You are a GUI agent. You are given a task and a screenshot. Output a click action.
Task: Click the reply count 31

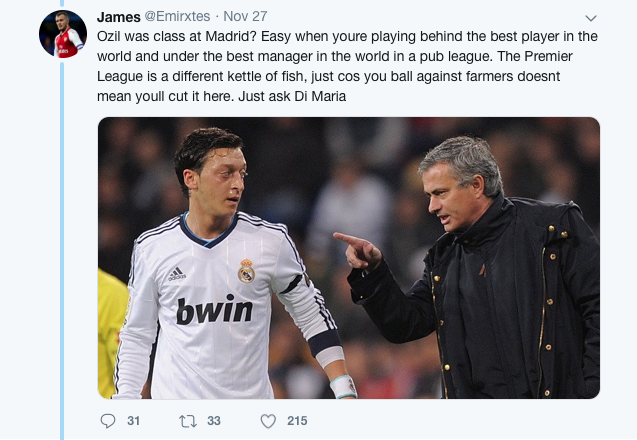click(x=134, y=420)
